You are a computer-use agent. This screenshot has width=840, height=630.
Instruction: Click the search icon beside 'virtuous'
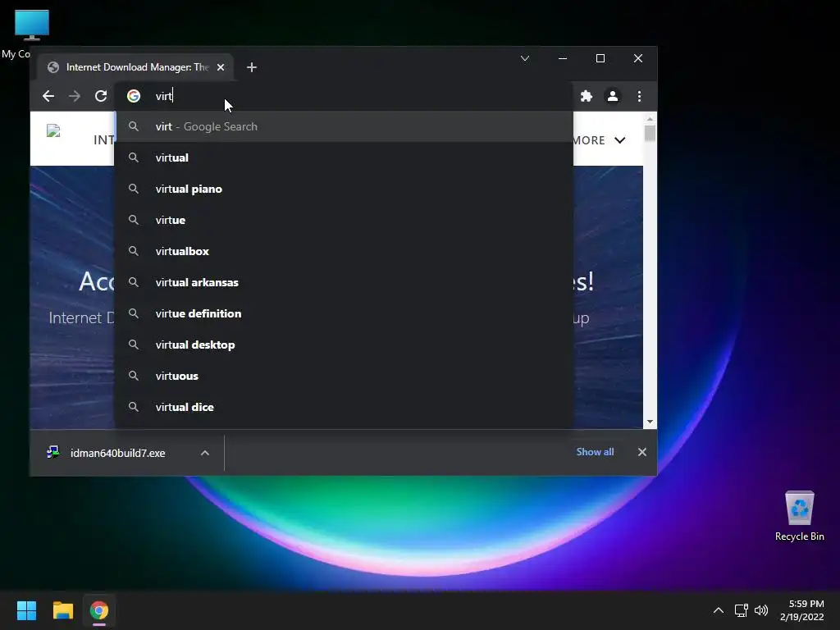pos(134,376)
